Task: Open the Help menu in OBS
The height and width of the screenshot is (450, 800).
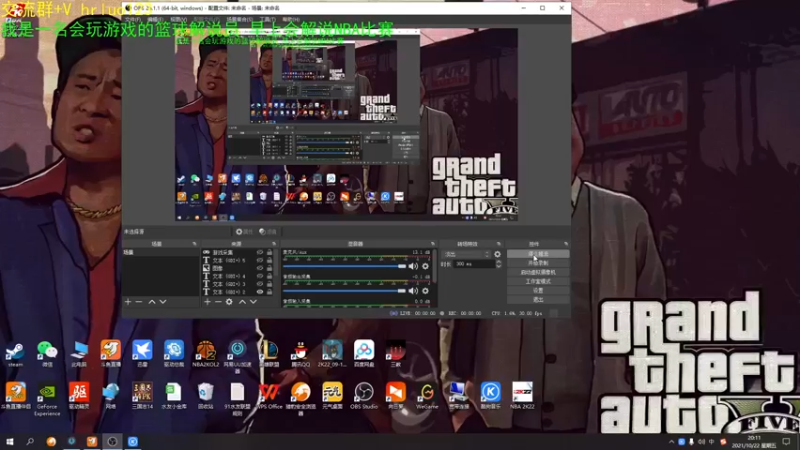Action: click(x=290, y=19)
